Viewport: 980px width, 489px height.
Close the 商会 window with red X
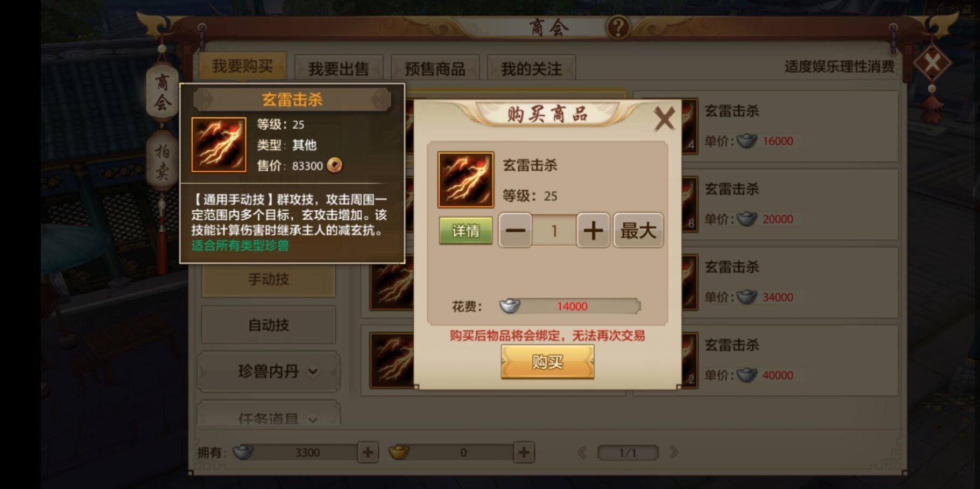(932, 63)
